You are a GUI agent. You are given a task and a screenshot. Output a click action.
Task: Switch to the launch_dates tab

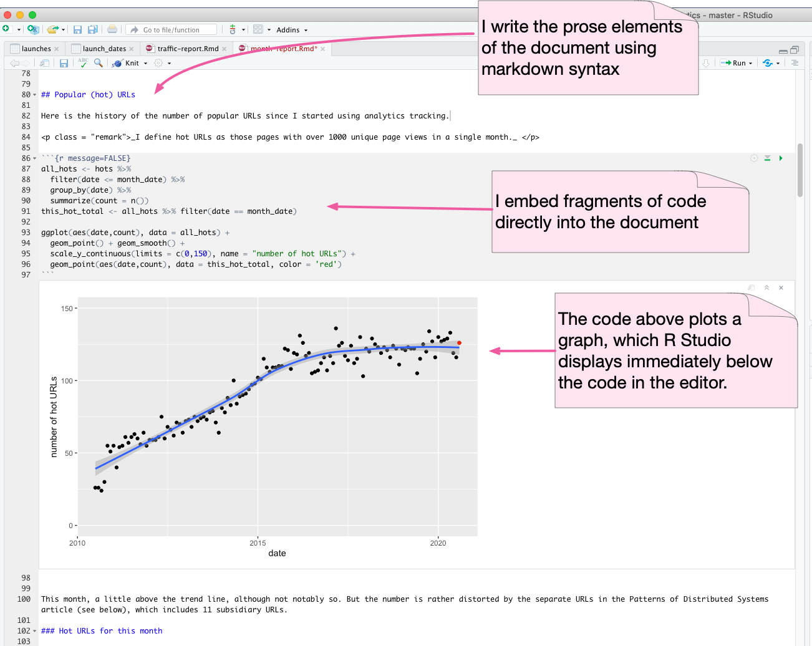click(x=104, y=49)
